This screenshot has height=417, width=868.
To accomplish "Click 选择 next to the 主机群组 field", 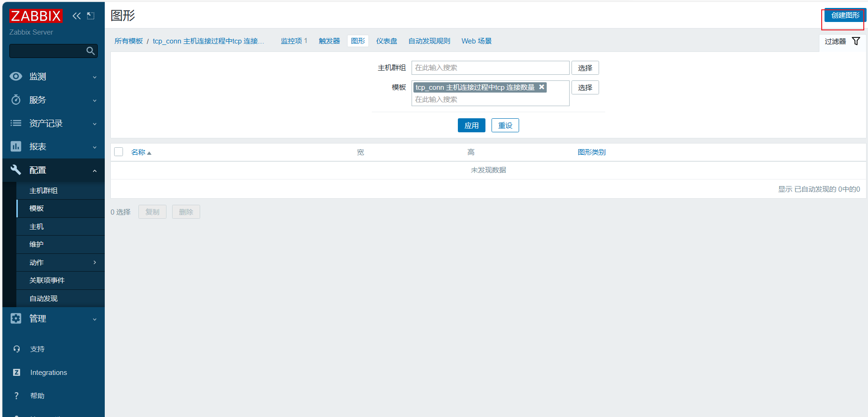I will (x=585, y=68).
